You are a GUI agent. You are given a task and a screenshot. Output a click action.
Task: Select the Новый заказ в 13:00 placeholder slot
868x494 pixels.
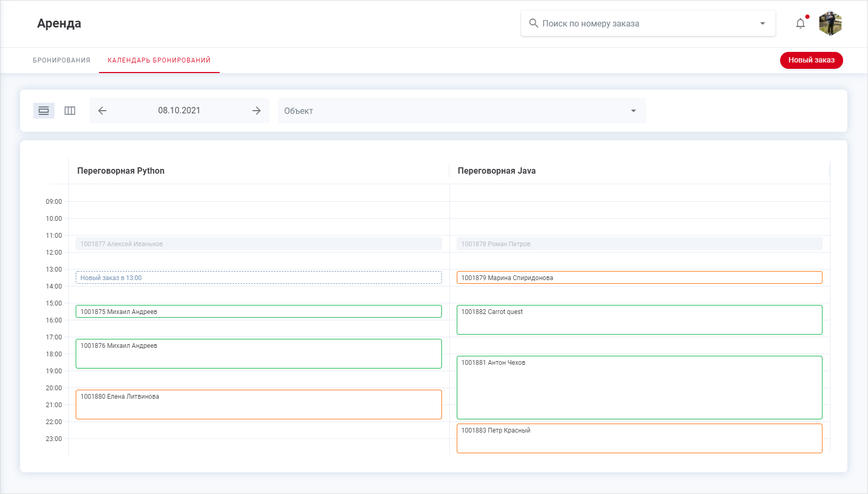(x=258, y=277)
